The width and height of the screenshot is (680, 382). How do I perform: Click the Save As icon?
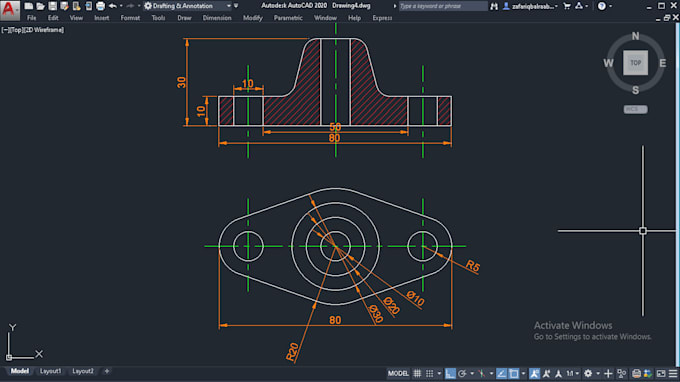click(x=65, y=6)
